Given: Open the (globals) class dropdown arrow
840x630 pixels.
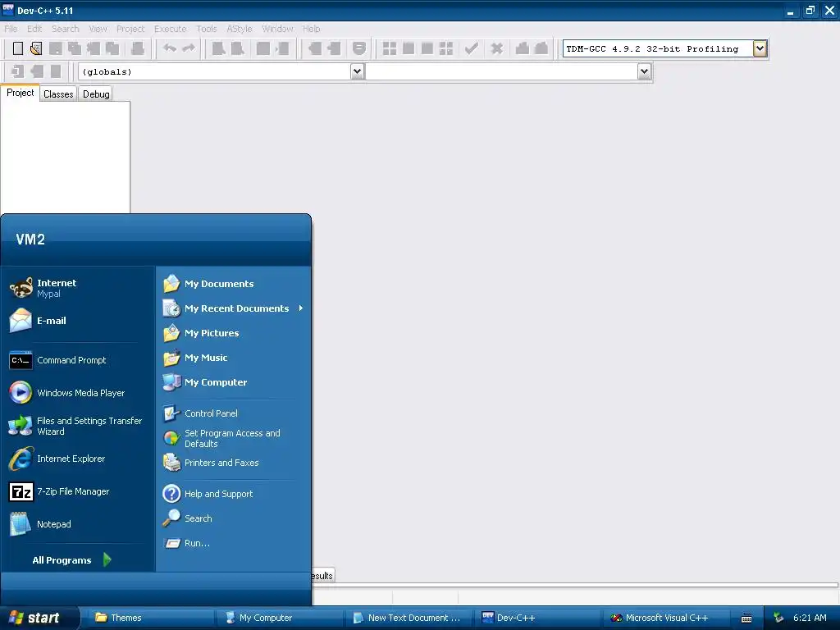Looking at the screenshot, I should click(x=357, y=71).
